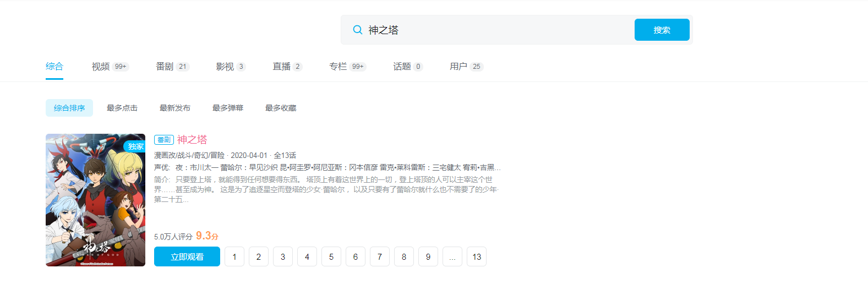The height and width of the screenshot is (284, 868).
Task: Sort results by 最新发布
Action: (175, 108)
